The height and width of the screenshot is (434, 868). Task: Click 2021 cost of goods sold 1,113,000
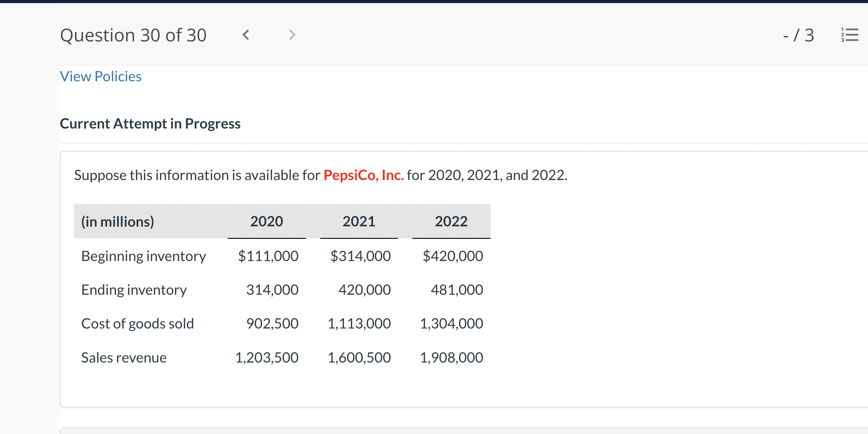(359, 324)
